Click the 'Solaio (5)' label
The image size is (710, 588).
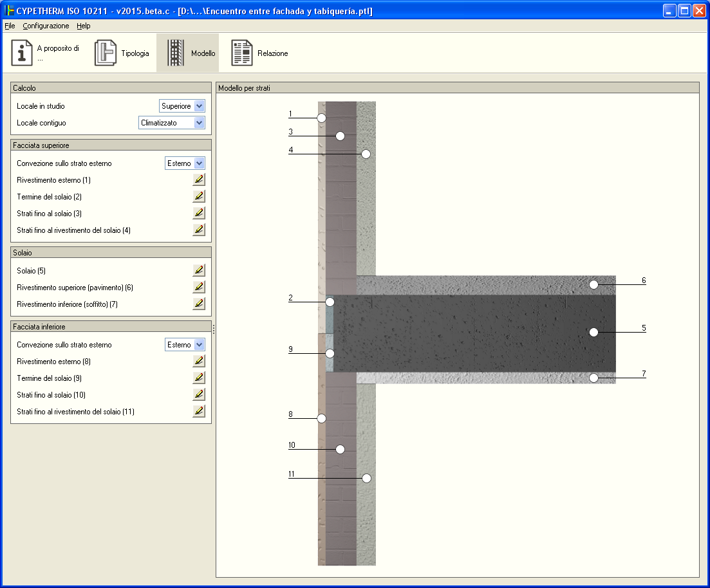[x=32, y=271]
